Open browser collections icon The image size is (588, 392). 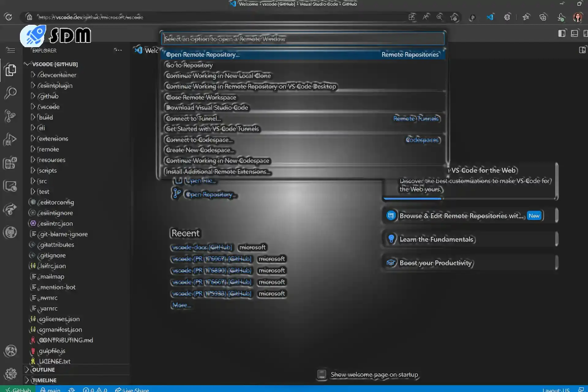(x=543, y=17)
